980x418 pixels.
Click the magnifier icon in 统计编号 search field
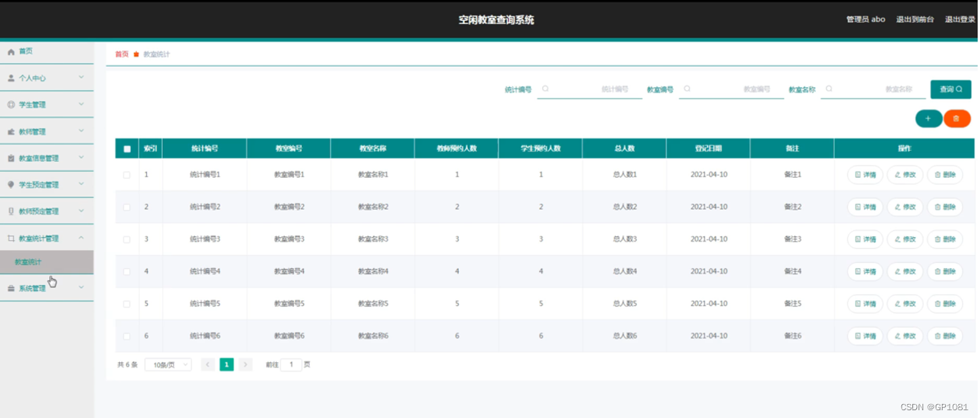coord(545,89)
